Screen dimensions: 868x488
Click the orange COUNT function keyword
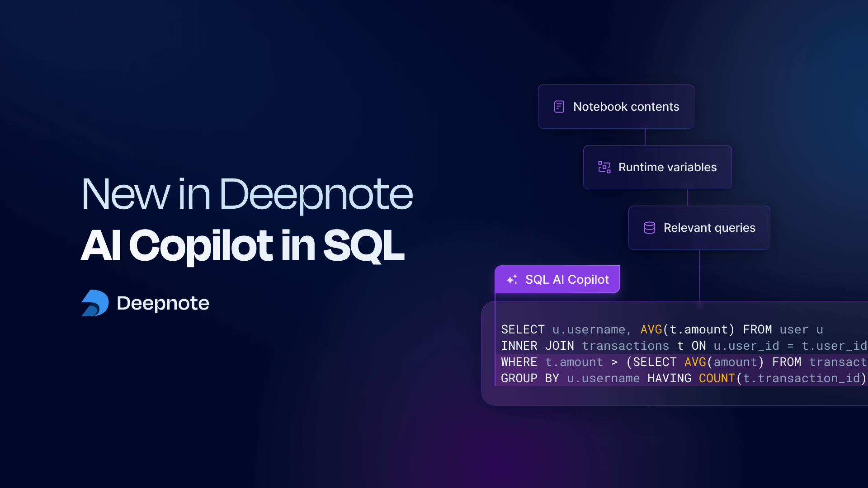coord(717,378)
